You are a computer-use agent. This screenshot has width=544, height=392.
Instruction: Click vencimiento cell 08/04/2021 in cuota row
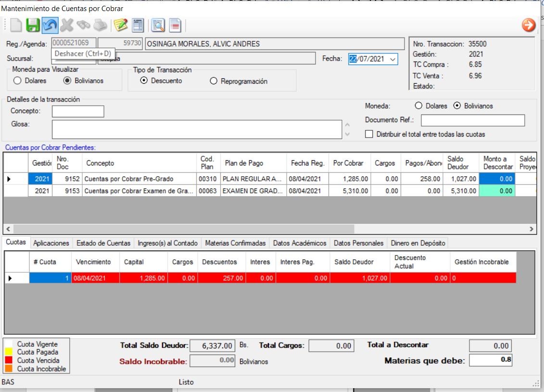(95, 278)
